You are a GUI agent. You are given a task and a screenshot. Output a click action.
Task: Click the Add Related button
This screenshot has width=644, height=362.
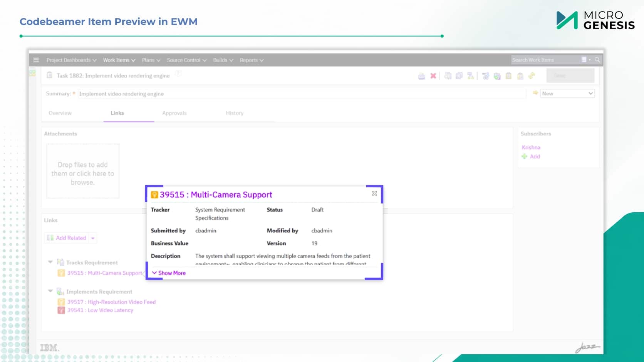67,238
